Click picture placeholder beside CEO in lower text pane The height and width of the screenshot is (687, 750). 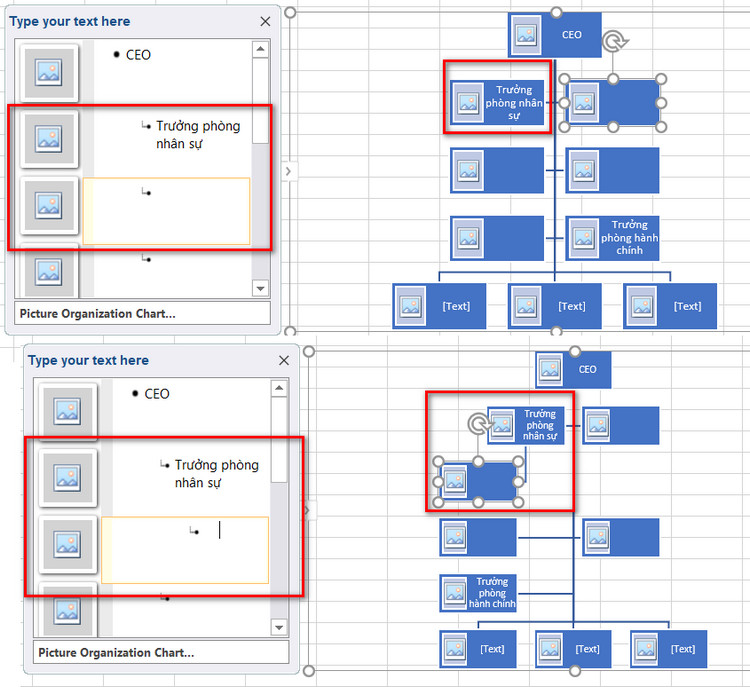tap(67, 411)
